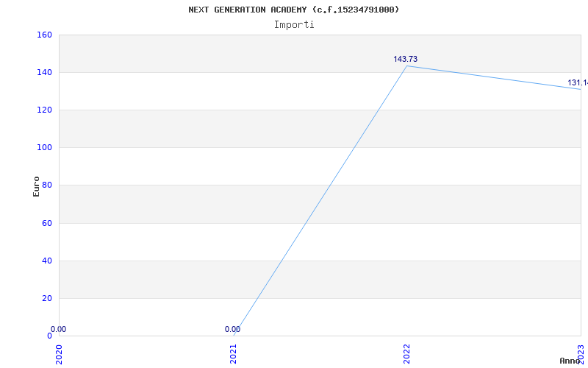Click the 0.00 label above 2020
This screenshot has height=368, width=588.
(x=59, y=329)
